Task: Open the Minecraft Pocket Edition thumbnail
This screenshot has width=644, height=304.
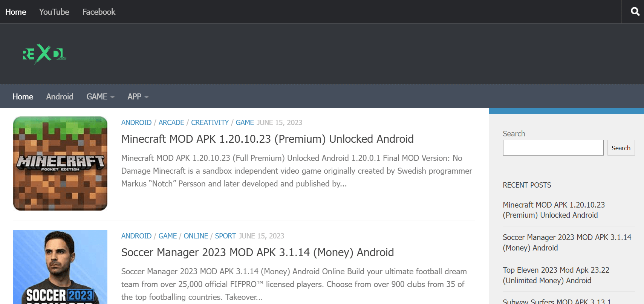Action: click(60, 163)
